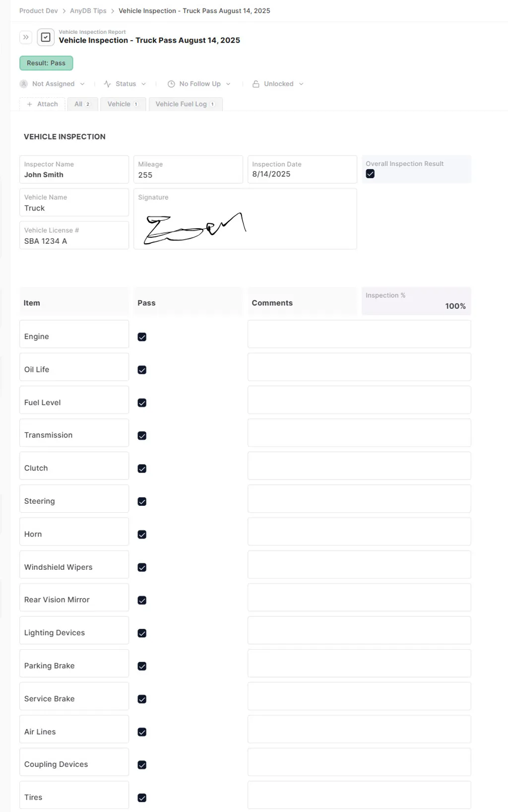
Task: Open the Status dropdown chevron
Action: coord(144,84)
